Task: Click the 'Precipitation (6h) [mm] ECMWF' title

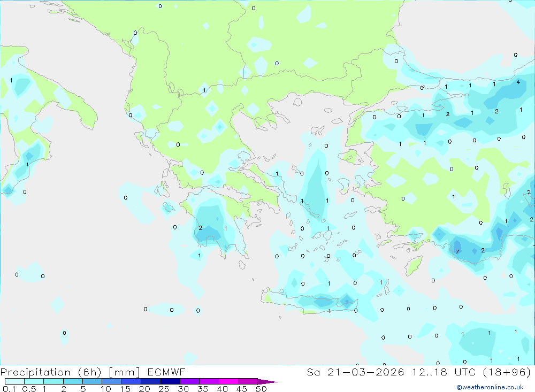Action: pyautogui.click(x=93, y=372)
